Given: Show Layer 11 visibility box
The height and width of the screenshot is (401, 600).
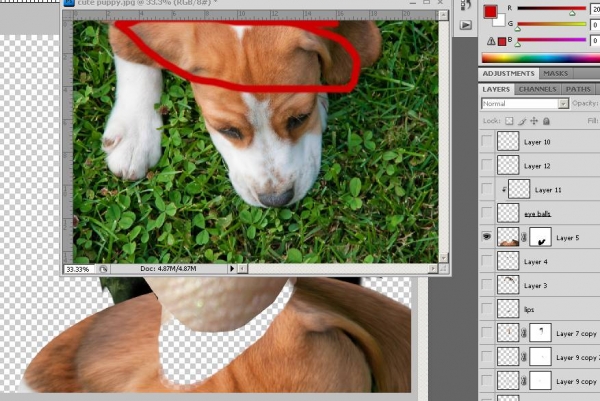Looking at the screenshot, I should 487,189.
